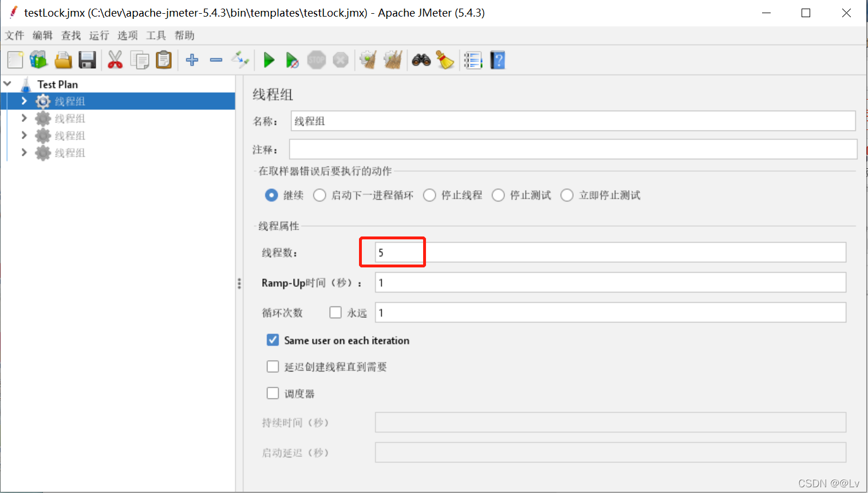Click the plus Expand All icon
868x493 pixels.
192,60
